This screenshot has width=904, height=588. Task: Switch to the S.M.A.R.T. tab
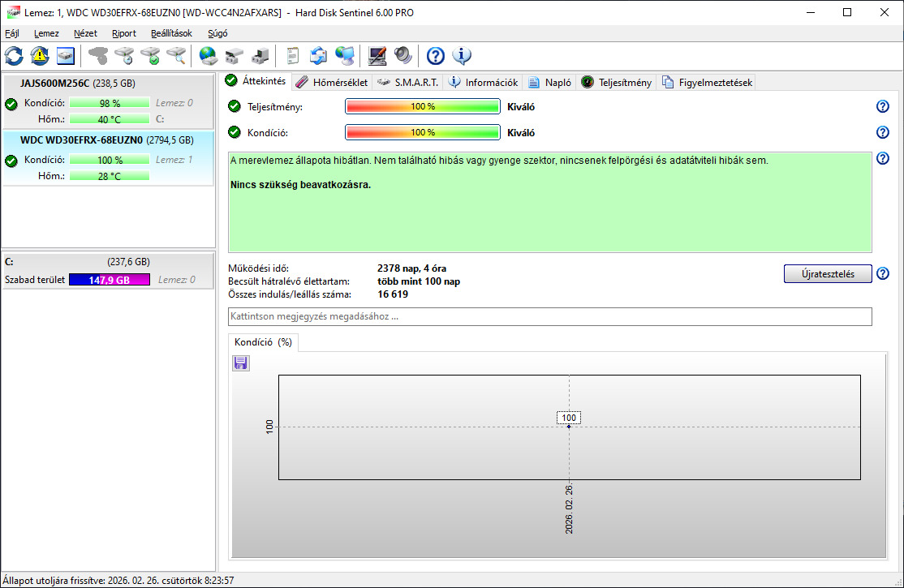coord(409,82)
